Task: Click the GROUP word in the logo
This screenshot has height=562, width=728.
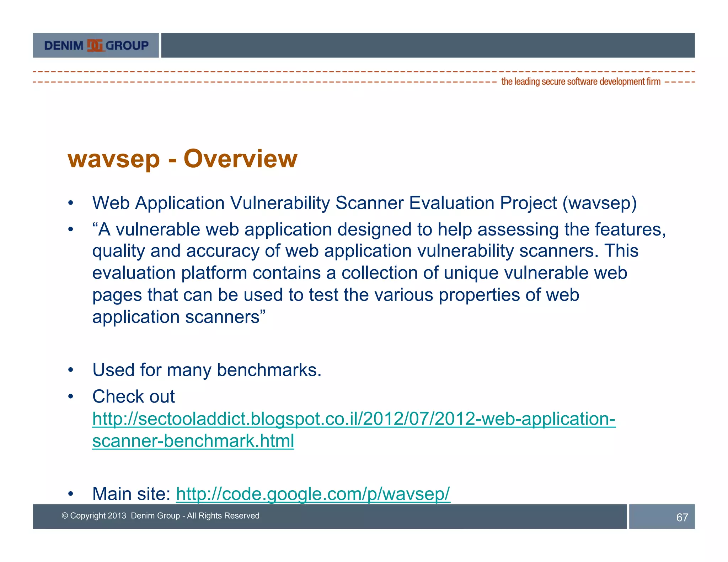Action: pos(127,45)
